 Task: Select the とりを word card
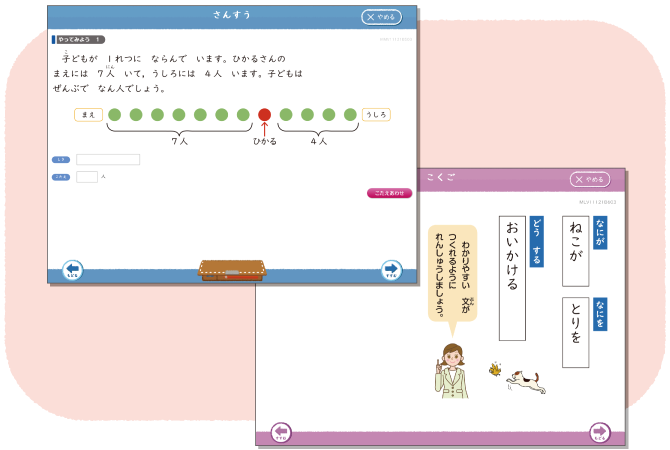coord(576,332)
